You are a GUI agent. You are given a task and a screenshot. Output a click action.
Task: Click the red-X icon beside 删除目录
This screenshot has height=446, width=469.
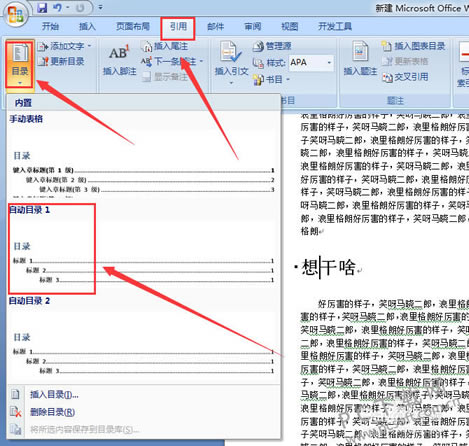(x=15, y=412)
